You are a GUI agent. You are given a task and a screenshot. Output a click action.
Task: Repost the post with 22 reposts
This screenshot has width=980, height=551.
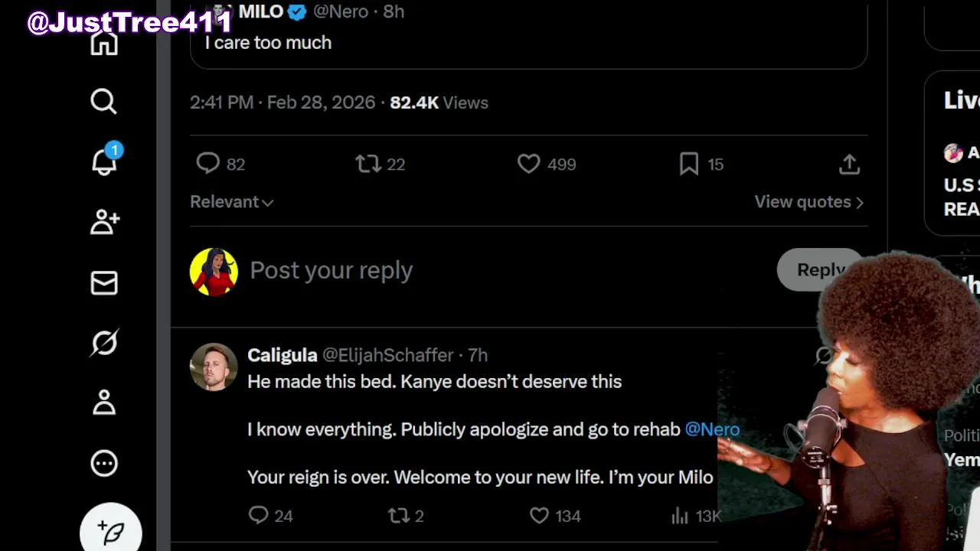pos(368,164)
